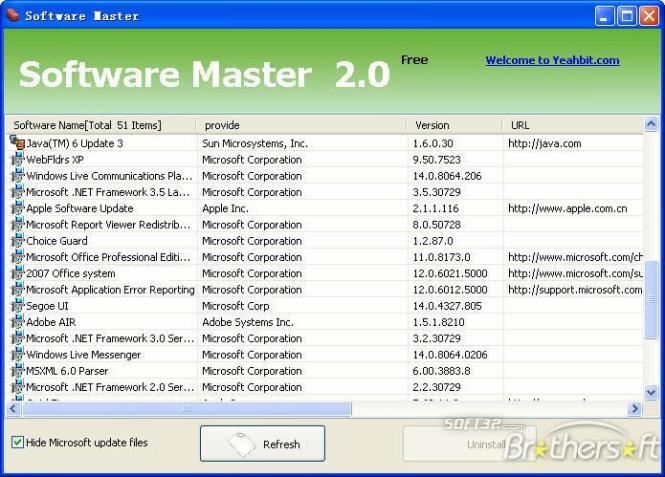Viewport: 665px width, 477px height.
Task: Click version 6.00.3883.8 cell
Action: (441, 371)
